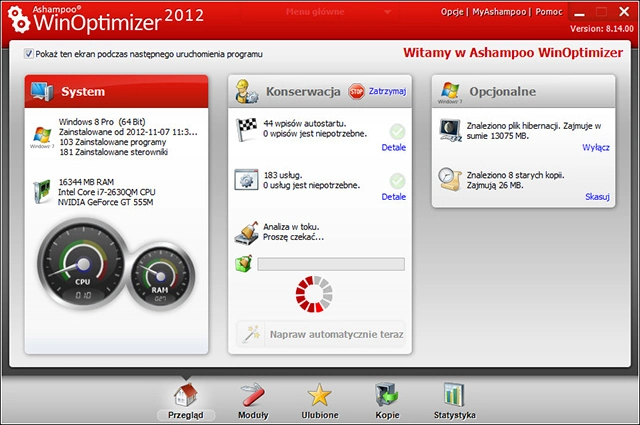Open Detale for autostart entries
The image size is (640, 425).
[x=393, y=147]
